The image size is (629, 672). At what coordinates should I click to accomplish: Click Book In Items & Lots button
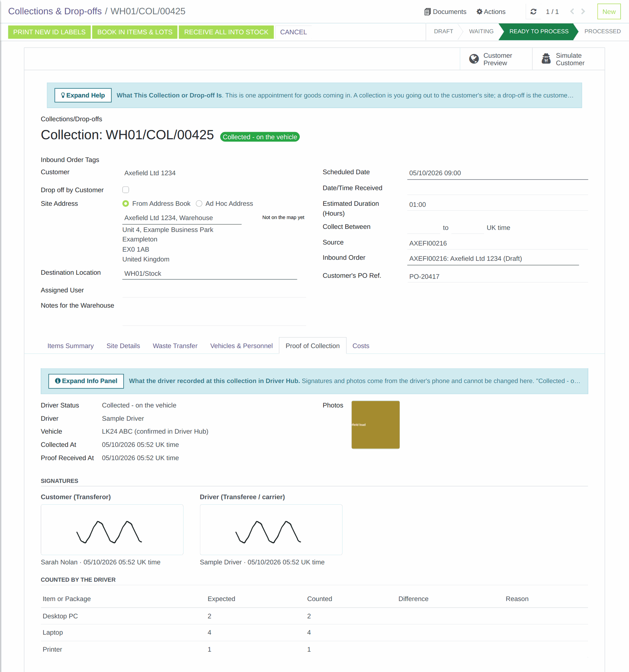click(135, 32)
